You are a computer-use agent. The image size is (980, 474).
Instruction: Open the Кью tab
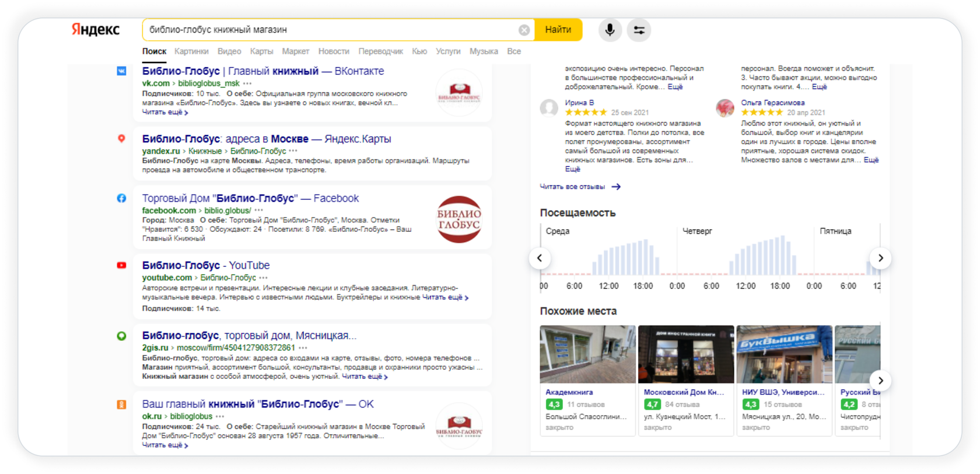[419, 51]
